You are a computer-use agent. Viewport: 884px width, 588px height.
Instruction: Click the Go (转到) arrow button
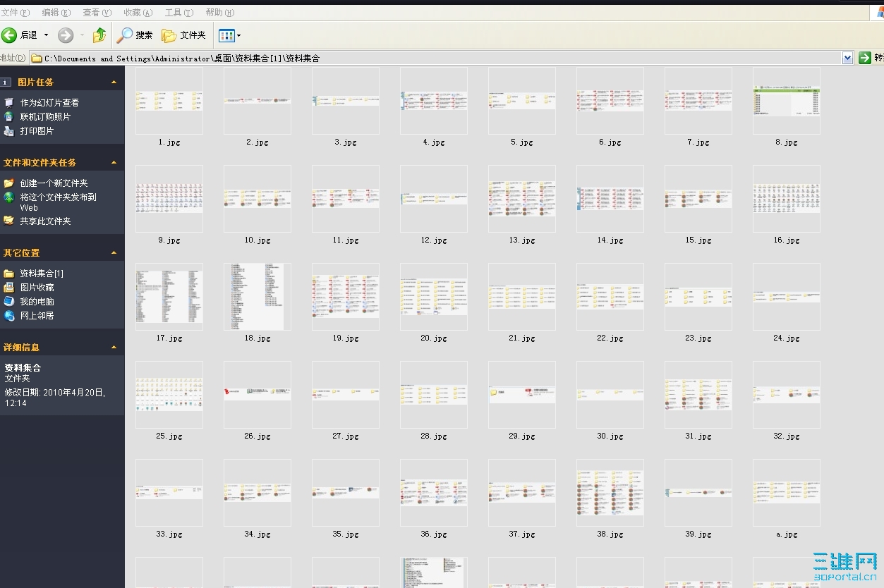click(865, 59)
